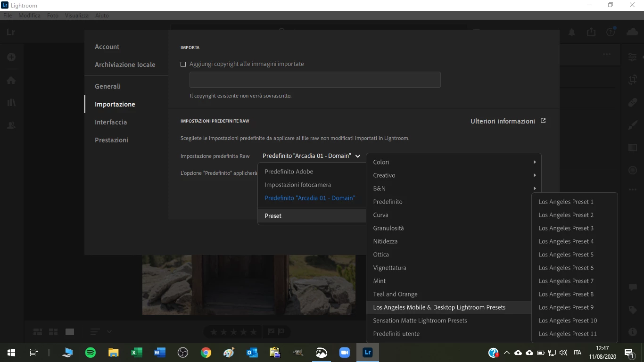Click the notifications bell icon
The image size is (644, 362).
pos(571,32)
